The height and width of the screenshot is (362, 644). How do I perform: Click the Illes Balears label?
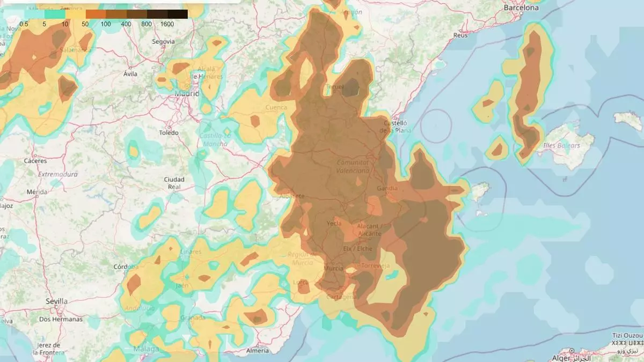(562, 146)
